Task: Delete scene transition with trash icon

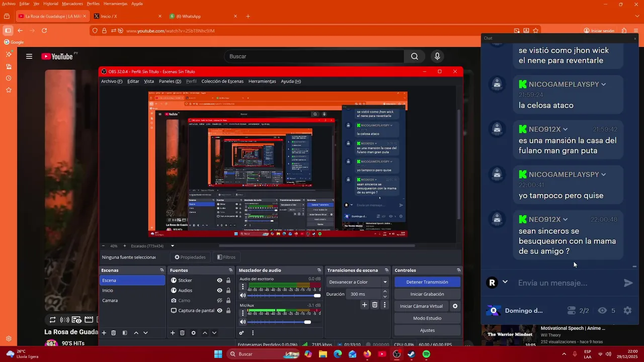Action: pos(375,305)
